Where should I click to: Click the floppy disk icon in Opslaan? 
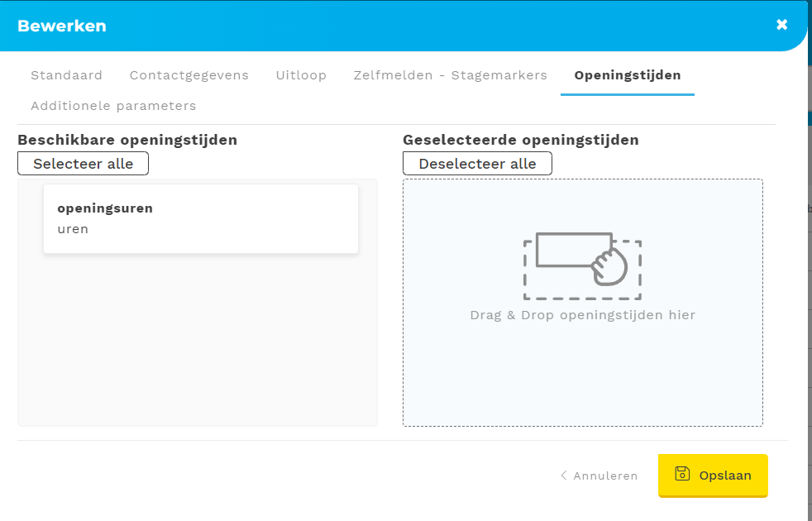(682, 474)
